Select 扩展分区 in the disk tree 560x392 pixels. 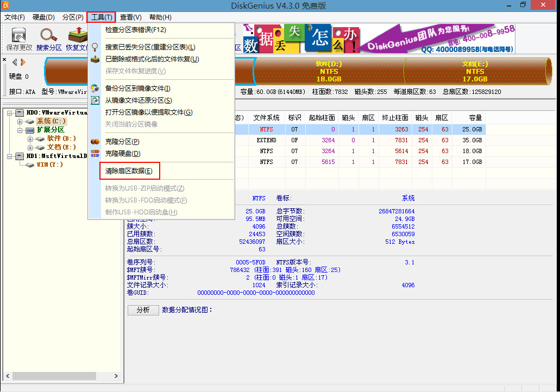point(51,130)
